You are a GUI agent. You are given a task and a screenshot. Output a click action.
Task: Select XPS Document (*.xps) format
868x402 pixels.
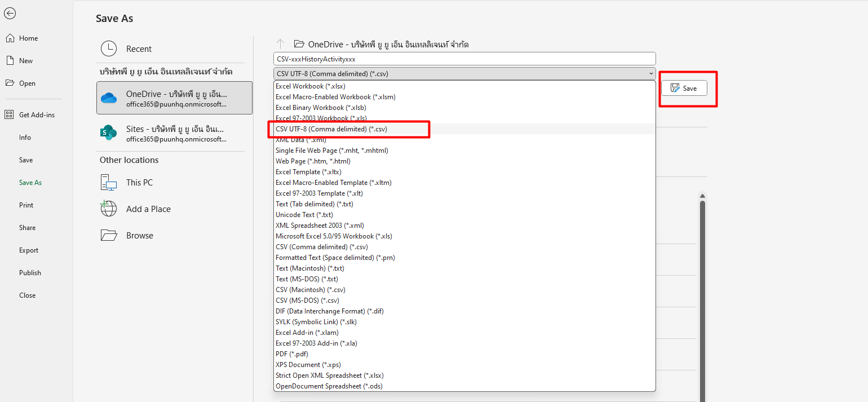click(464, 365)
